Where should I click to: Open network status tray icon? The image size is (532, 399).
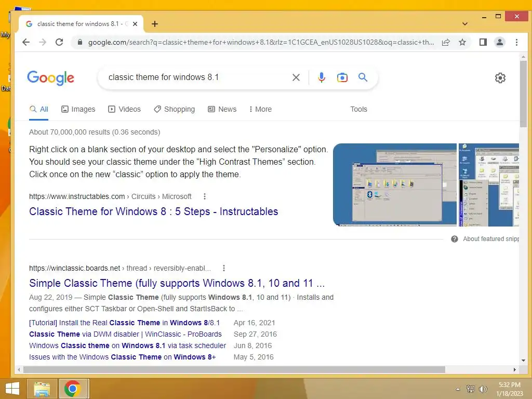point(470,389)
